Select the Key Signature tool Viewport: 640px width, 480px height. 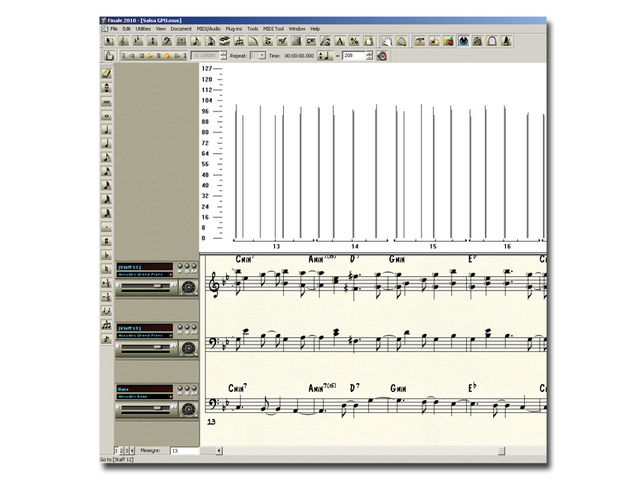[x=138, y=41]
